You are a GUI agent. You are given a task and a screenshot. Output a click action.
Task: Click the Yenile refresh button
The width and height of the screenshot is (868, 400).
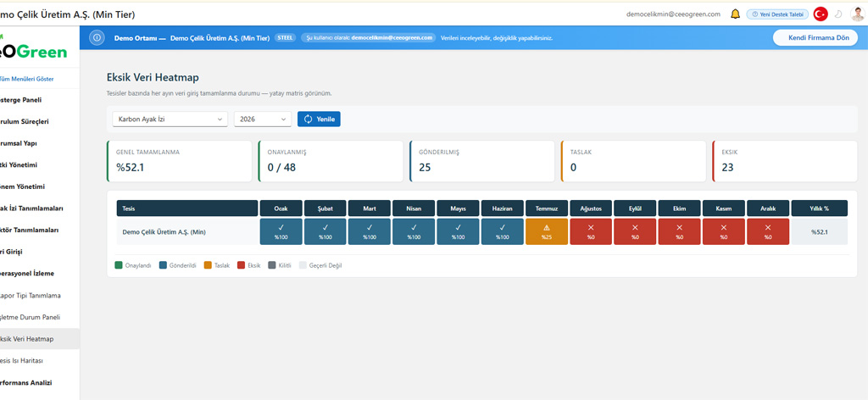(x=319, y=119)
